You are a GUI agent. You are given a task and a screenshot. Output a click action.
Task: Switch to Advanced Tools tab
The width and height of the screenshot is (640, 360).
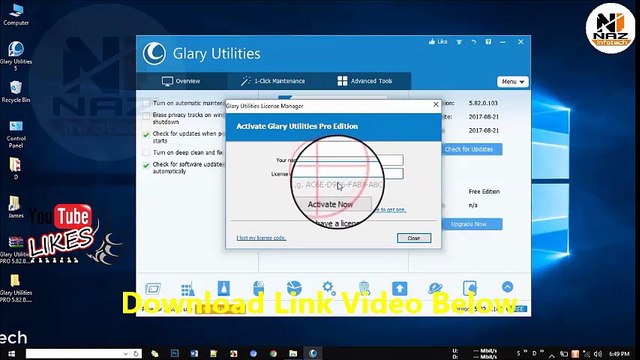[x=364, y=81]
